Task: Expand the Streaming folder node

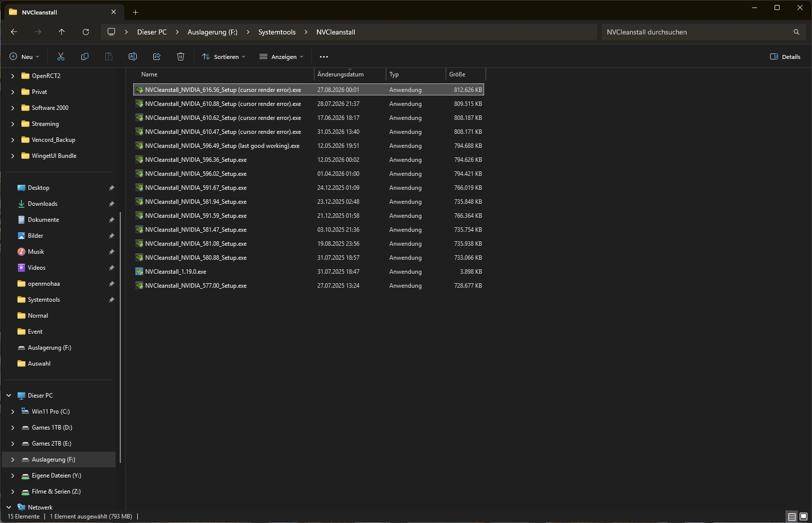Action: [12, 124]
